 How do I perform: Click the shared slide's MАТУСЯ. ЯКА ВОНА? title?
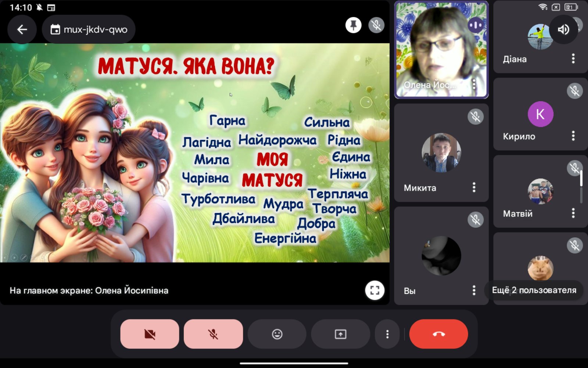pos(186,66)
